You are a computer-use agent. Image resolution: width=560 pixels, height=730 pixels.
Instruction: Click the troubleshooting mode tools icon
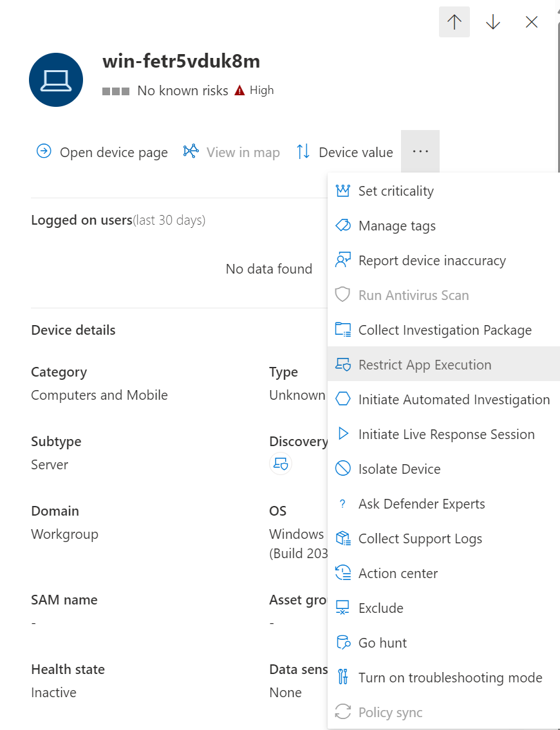pos(343,678)
